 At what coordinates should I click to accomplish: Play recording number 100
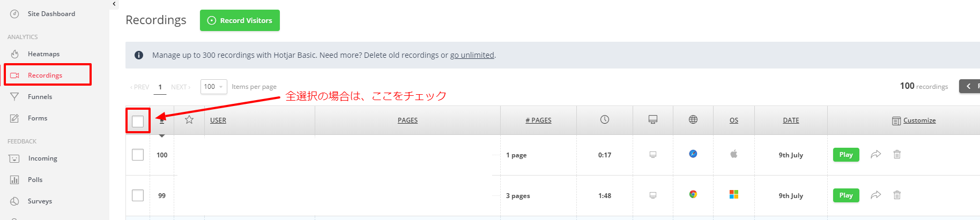point(845,155)
